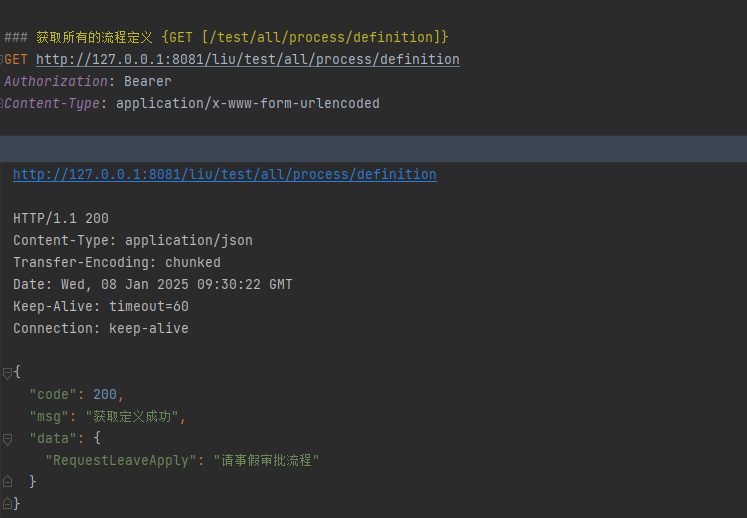Click the Authorization header name

tap(55, 82)
